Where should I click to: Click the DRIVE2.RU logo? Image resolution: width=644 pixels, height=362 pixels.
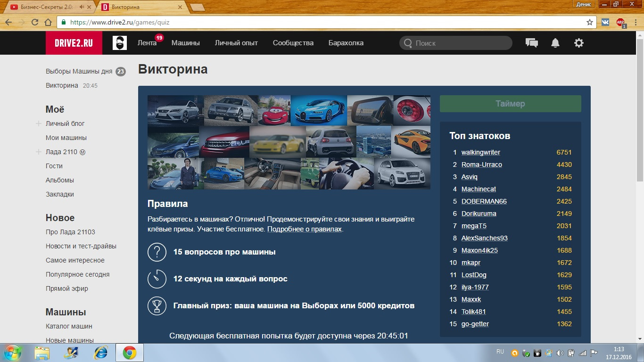tap(74, 42)
